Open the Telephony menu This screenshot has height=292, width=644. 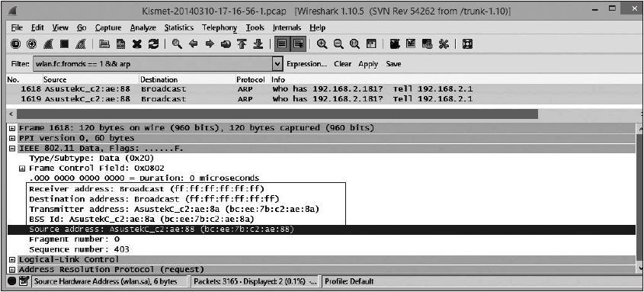tap(219, 28)
